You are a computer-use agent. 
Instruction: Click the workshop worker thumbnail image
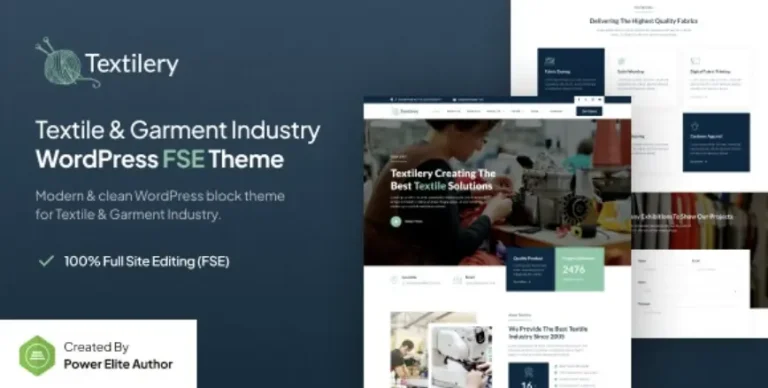(x=409, y=350)
